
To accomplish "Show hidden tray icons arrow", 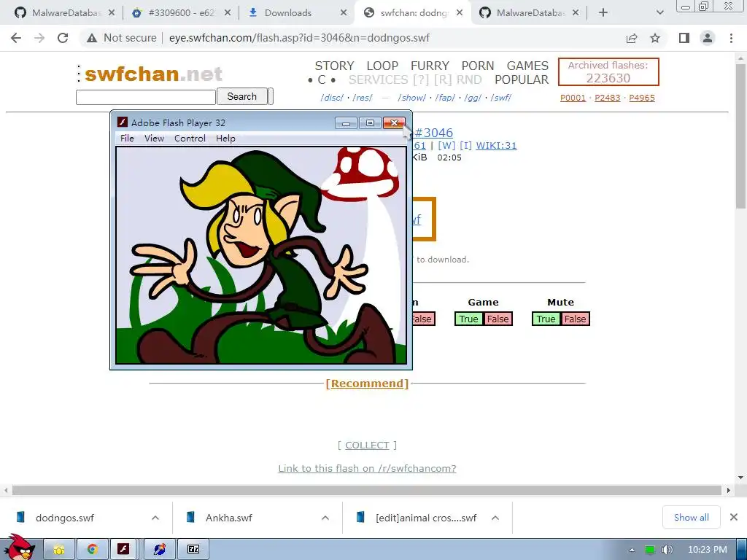I will pyautogui.click(x=632, y=550).
